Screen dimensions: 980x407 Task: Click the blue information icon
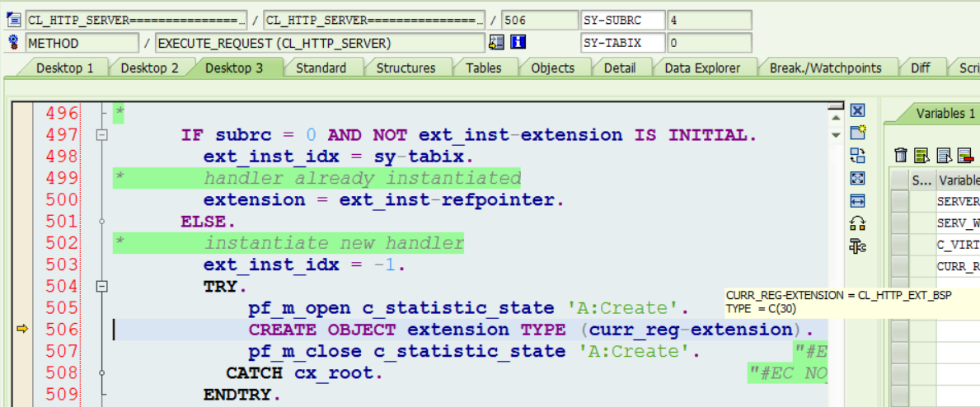pos(518,43)
